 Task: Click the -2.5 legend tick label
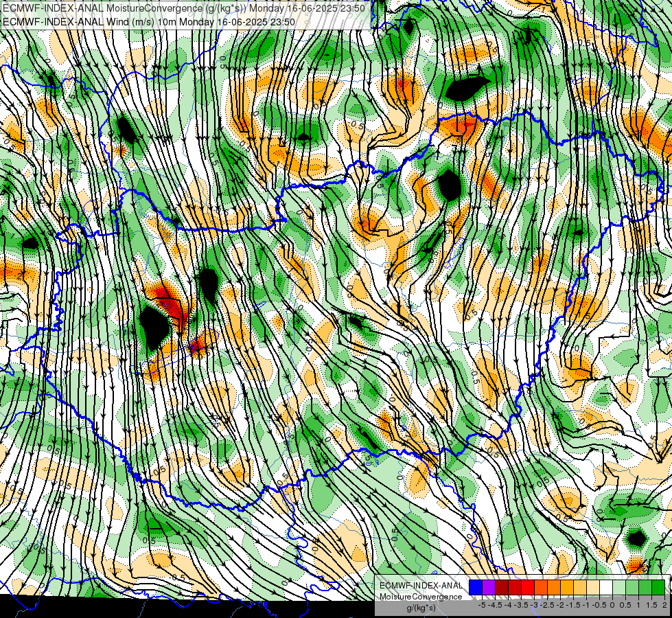(x=547, y=605)
